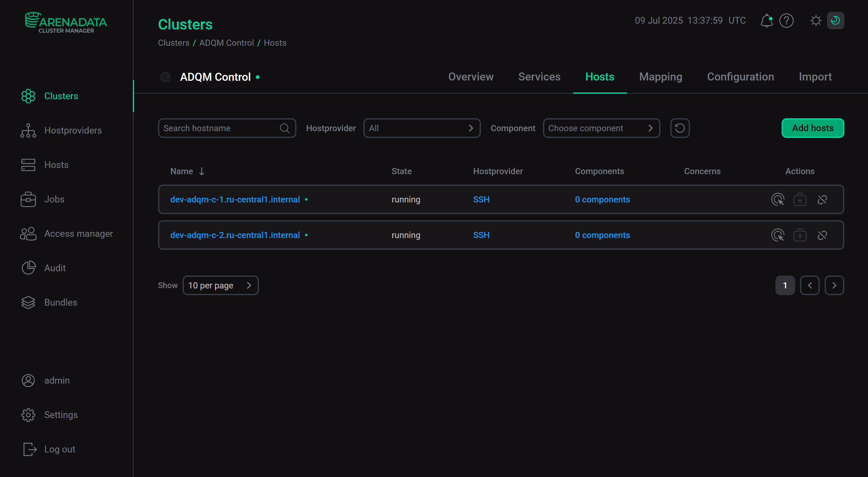Expand the 10 per page selector
The height and width of the screenshot is (477, 868).
coord(221,285)
